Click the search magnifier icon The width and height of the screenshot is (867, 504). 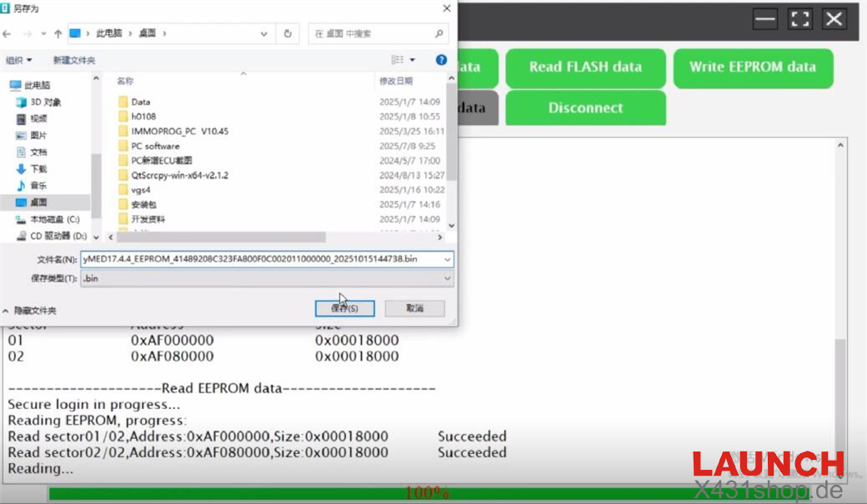pyautogui.click(x=439, y=33)
